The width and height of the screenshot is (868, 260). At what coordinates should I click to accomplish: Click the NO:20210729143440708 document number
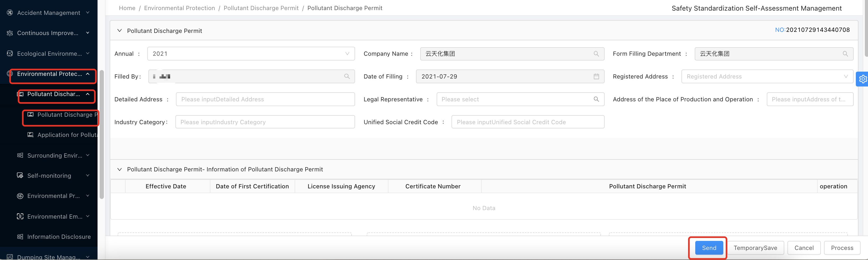[812, 30]
